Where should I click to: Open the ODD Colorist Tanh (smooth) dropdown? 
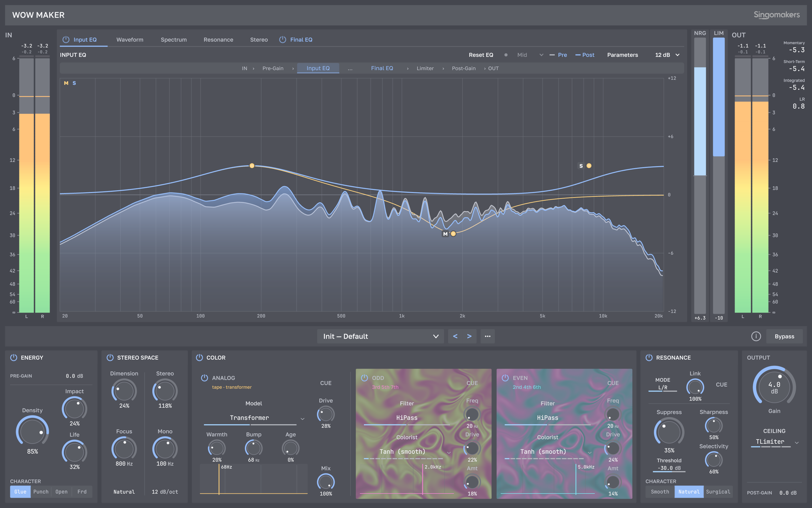[407, 452]
